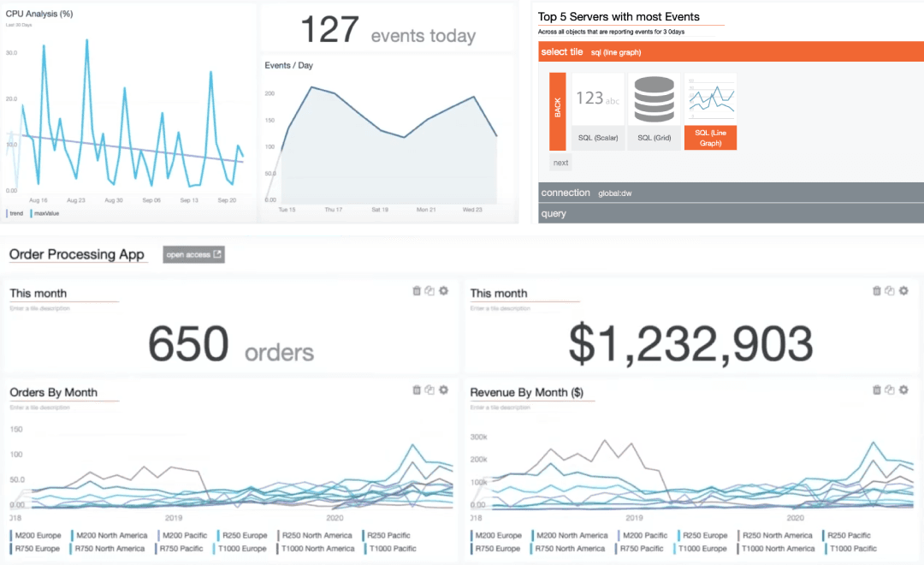Delete the 650 orders This month tile
Image resolution: width=924 pixels, height=565 pixels.
coord(417,291)
